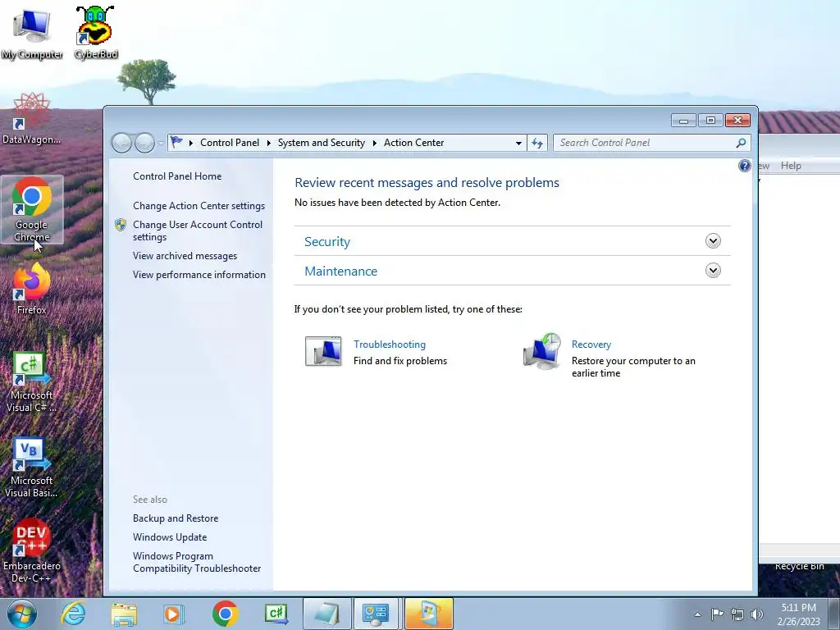Viewport: 840px width, 630px height.
Task: Expand the arrow after Control Panel breadcrumb
Action: 268,143
